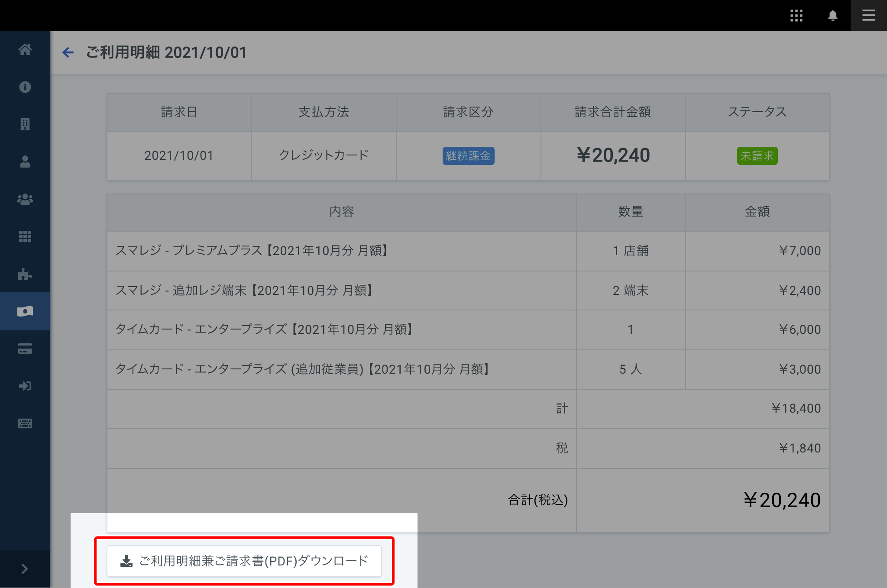Click the タイムカード - エンタープライズ 【2021年10月分 月額】 row
887x588 pixels.
pos(468,330)
